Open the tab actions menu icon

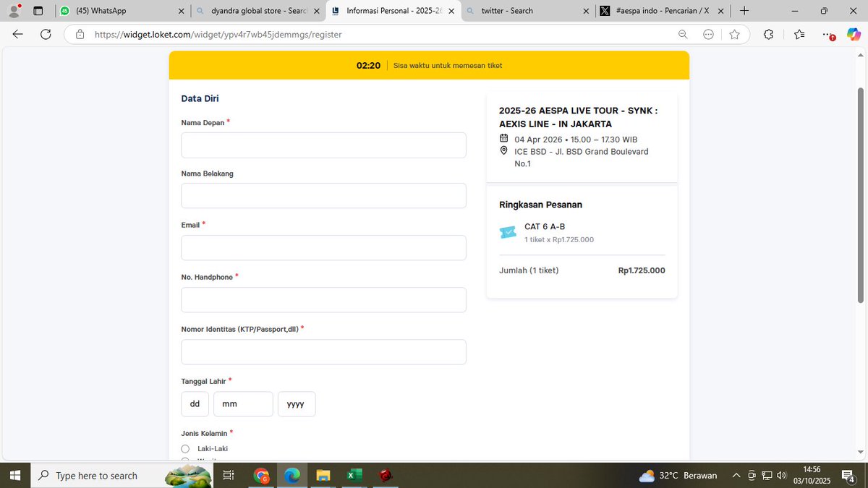click(x=38, y=11)
